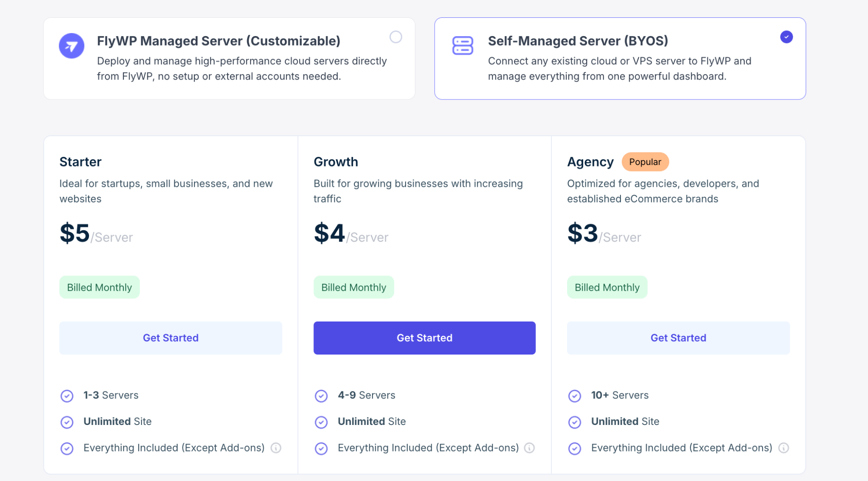Screen dimensions: 868x481
Task: Click Get Started for Agency plan
Action: point(678,338)
